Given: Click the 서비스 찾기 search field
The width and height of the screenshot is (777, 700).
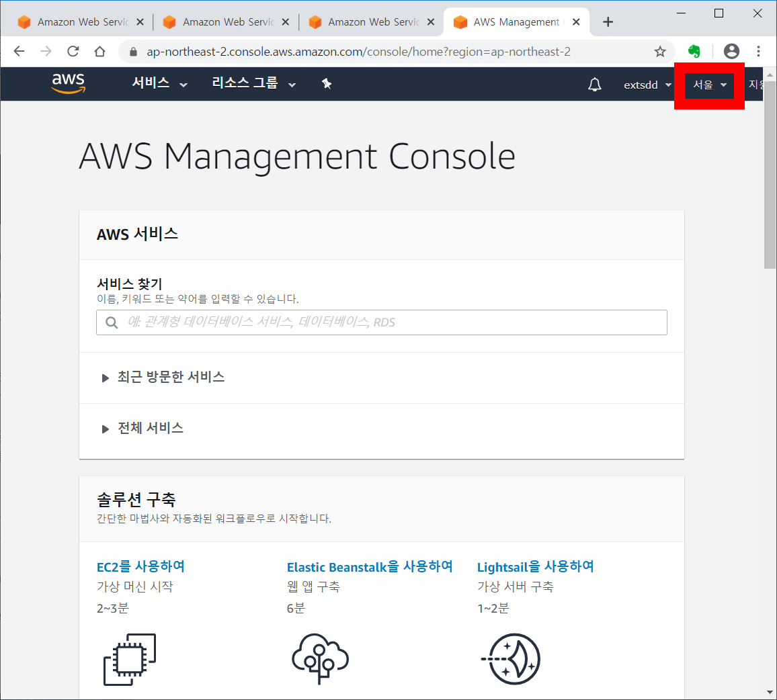Looking at the screenshot, I should tap(382, 322).
